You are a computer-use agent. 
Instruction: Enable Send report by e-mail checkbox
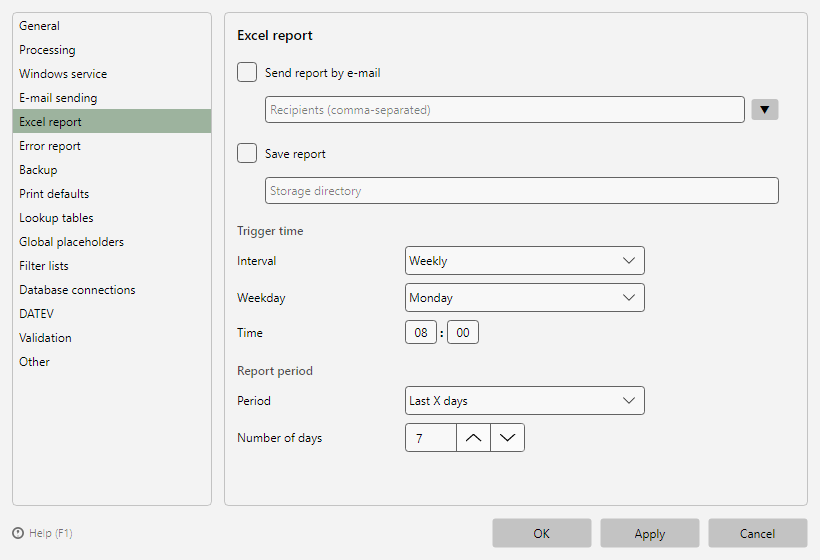pos(247,72)
